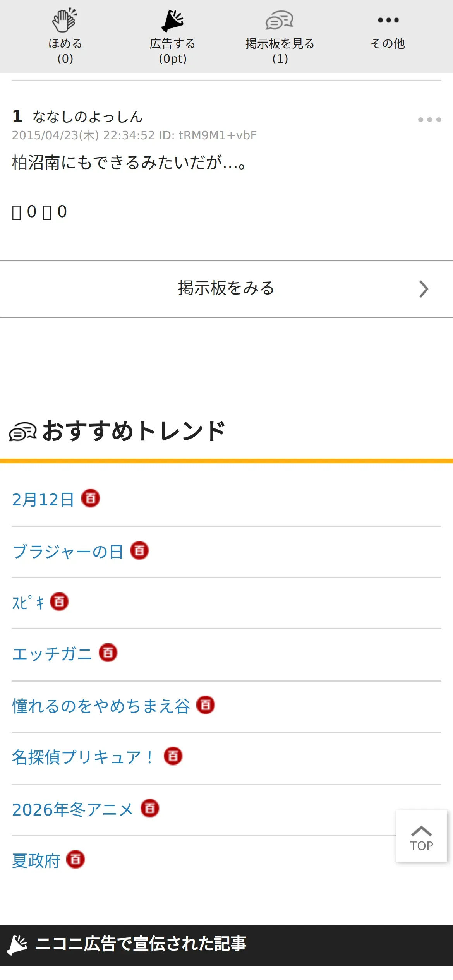Open the 掲示板を見る speech bubble icon
The height and width of the screenshot is (980, 453).
pyautogui.click(x=279, y=20)
